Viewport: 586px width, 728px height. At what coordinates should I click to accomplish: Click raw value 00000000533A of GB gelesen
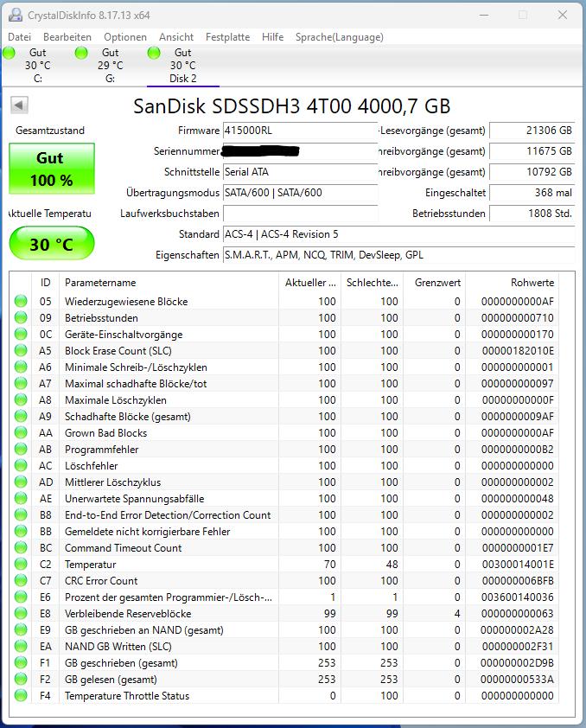518,680
